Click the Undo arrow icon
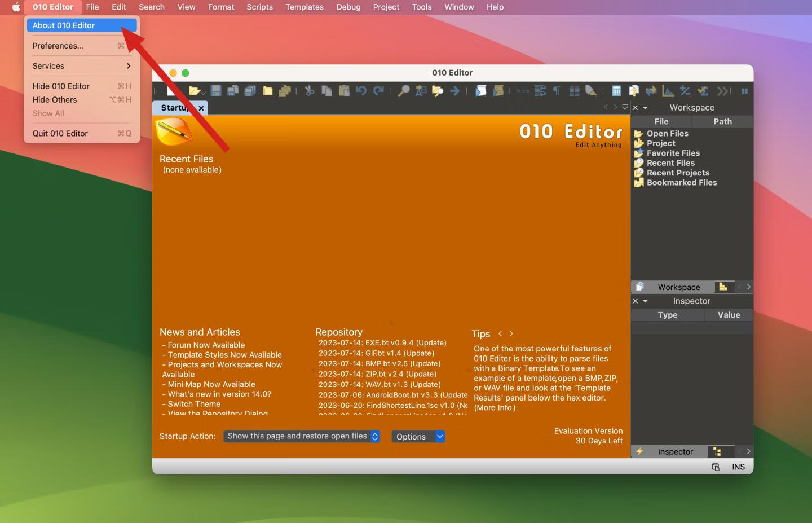Viewport: 812px width, 523px height. 361,91
